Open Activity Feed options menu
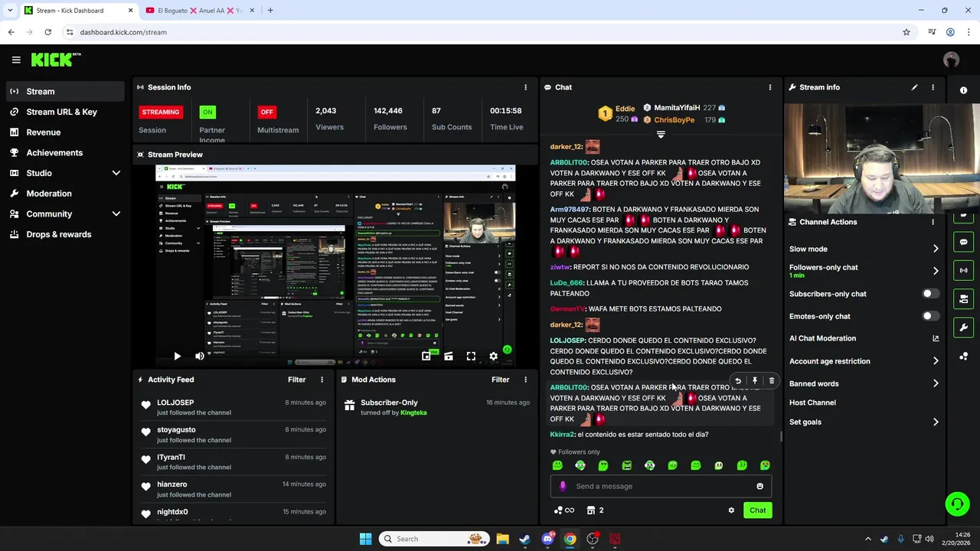 pyautogui.click(x=322, y=380)
